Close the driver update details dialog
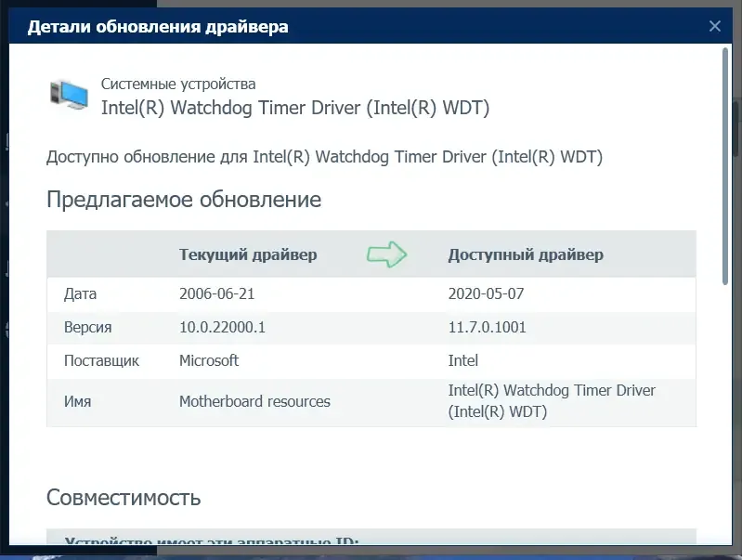Screen dimensions: 742x560 (x=714, y=26)
